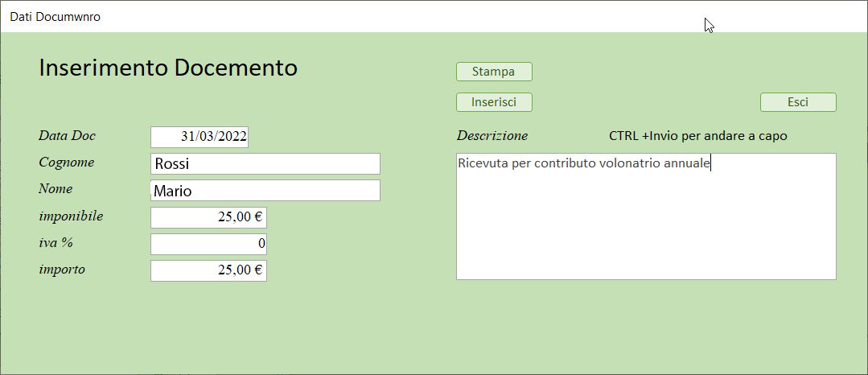The height and width of the screenshot is (375, 868).
Task: Click inside the Descrizione text area
Action: point(646,221)
